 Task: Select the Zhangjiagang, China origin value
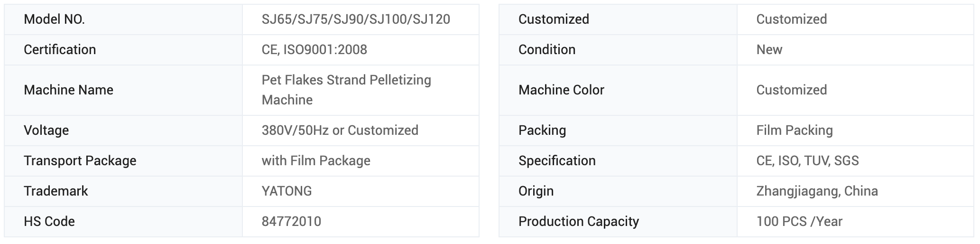pos(817,191)
